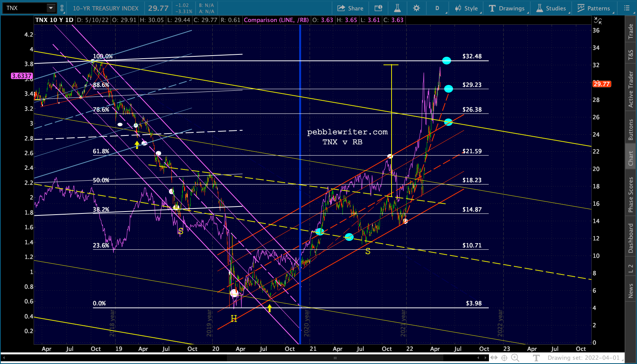
Task: Click the pebblewriter.com text annotation
Action: point(347,132)
